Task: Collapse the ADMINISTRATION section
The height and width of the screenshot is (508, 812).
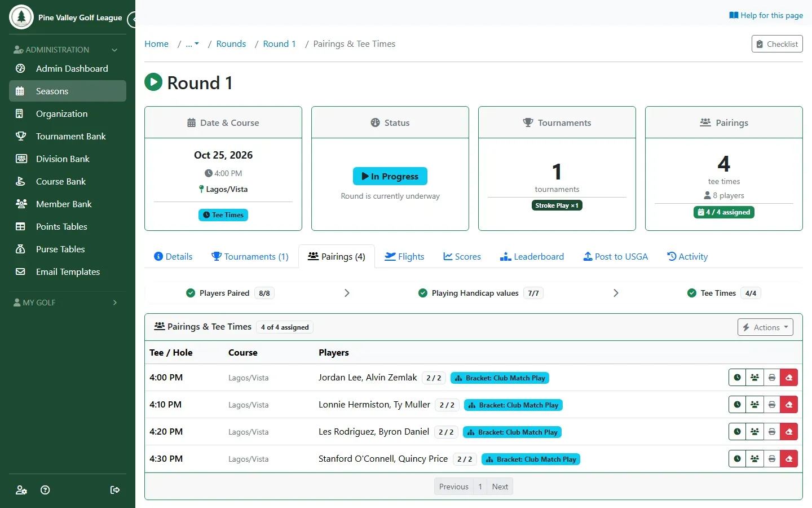Action: [x=67, y=50]
